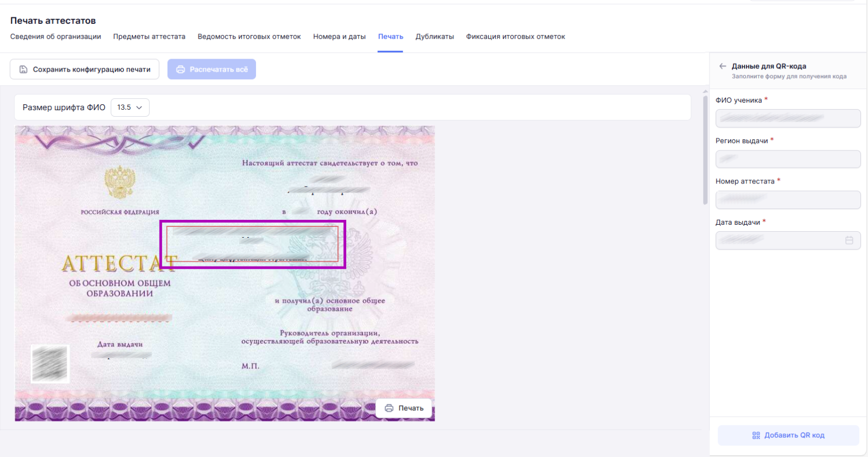Click the certificate preview vertical scrollbar
868x457 pixels.
coord(705,149)
